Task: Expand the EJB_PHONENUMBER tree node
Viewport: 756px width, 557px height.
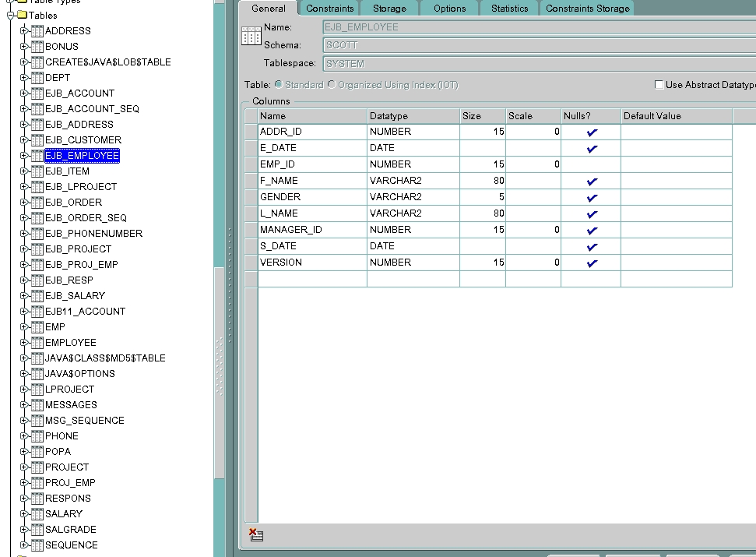Action: [x=23, y=234]
